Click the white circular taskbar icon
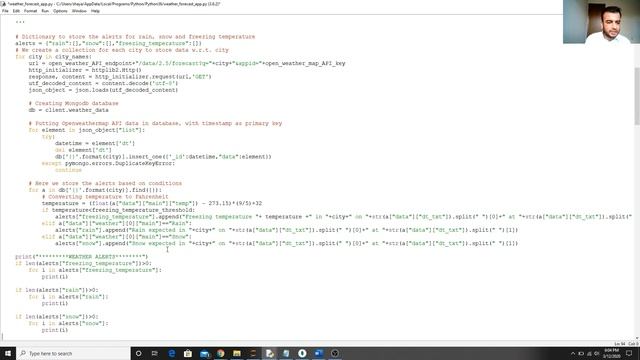Image resolution: width=640 pixels, height=360 pixels. click(x=302, y=353)
